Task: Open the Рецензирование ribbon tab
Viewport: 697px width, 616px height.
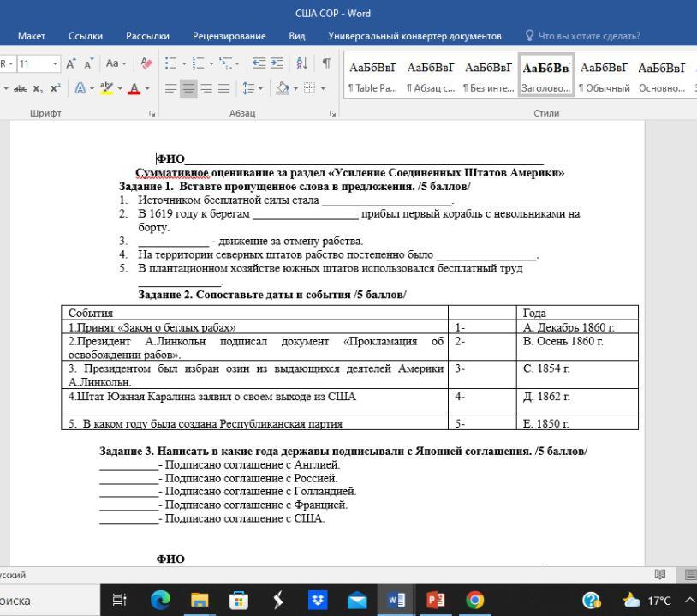Action: tap(229, 36)
